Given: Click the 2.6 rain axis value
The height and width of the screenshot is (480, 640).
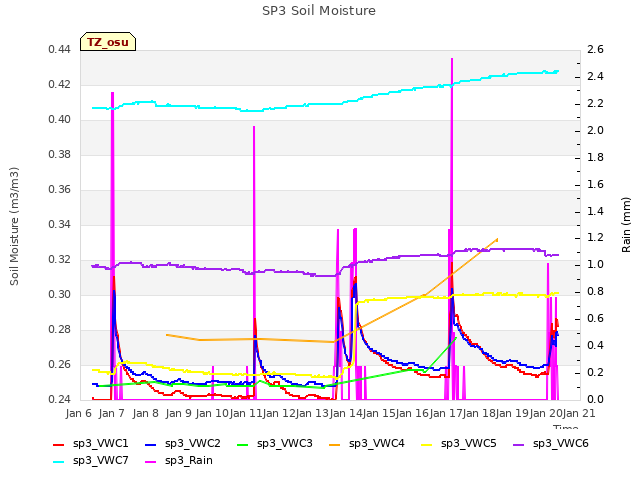Looking at the screenshot, I should (x=595, y=50).
